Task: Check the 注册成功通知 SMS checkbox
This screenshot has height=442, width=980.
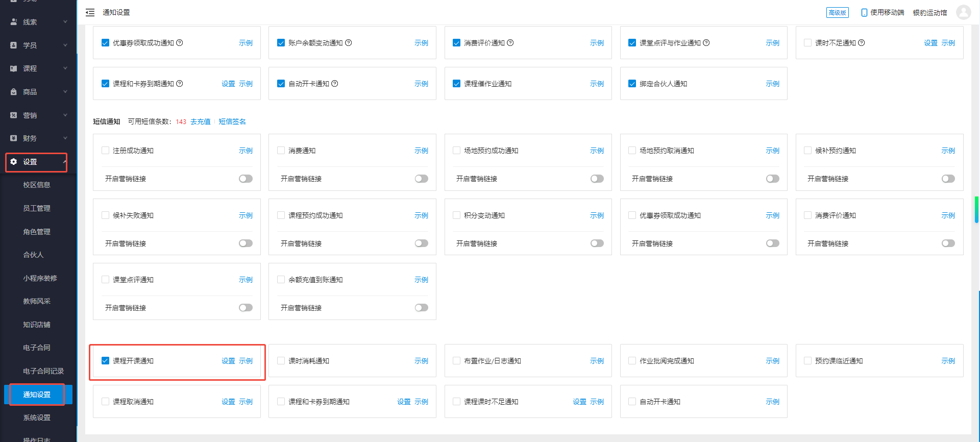Action: point(105,151)
